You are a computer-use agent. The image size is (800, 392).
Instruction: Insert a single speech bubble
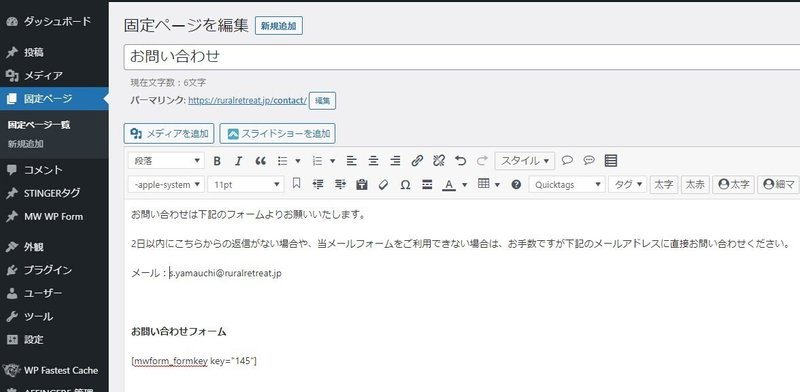click(567, 161)
